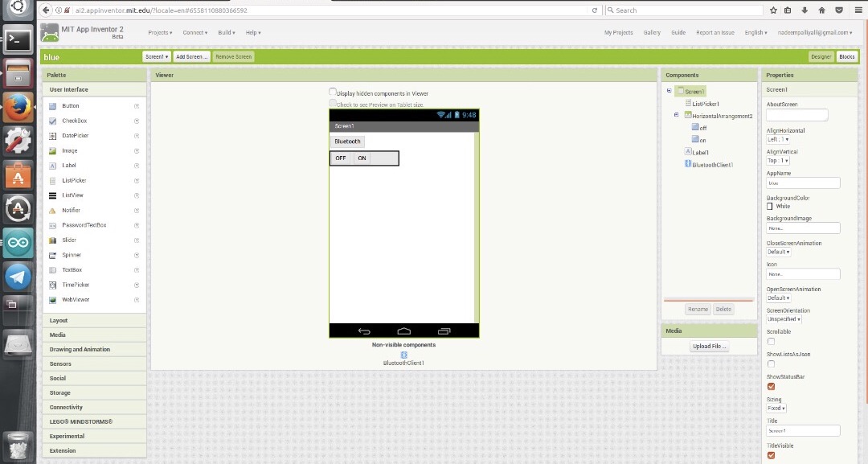The image size is (868, 464).
Task: Open the ScreenOrientation Unspecified dropdown
Action: pos(784,319)
